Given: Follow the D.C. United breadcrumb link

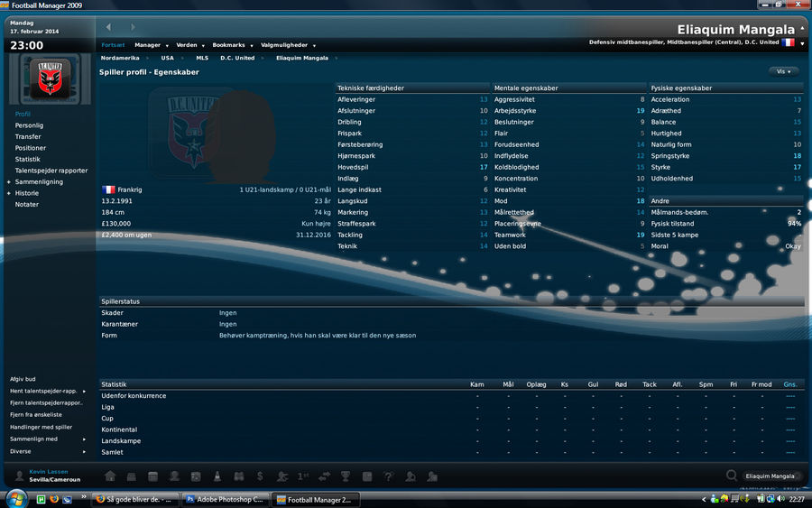Looking at the screenshot, I should point(237,58).
